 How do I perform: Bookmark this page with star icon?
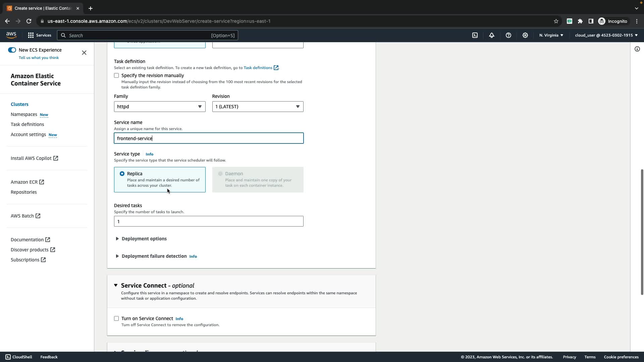[x=556, y=21]
